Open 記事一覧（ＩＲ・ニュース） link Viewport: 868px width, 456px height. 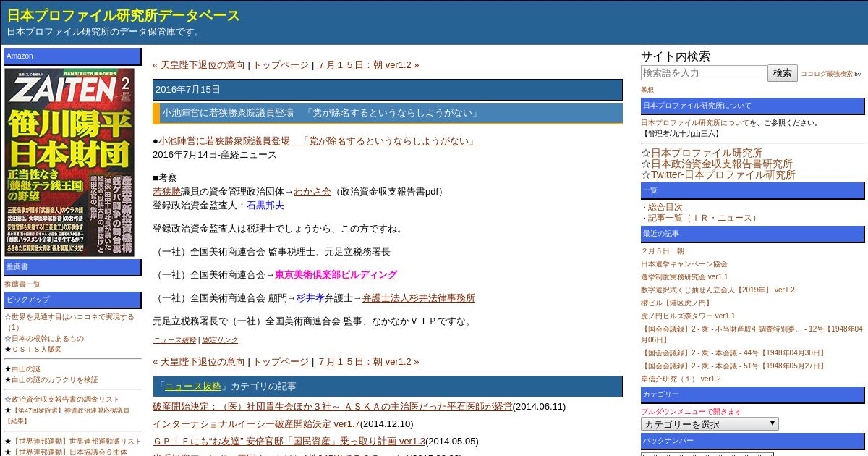tap(704, 218)
